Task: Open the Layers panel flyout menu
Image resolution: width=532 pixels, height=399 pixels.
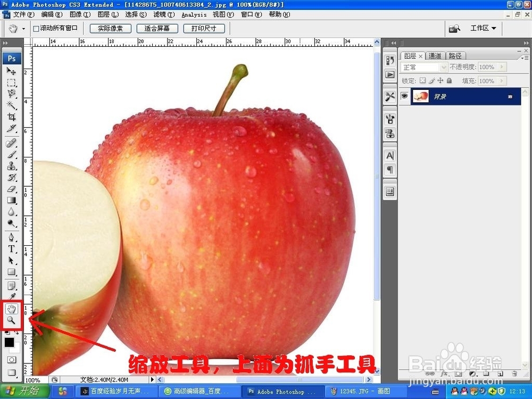Action: (x=525, y=57)
